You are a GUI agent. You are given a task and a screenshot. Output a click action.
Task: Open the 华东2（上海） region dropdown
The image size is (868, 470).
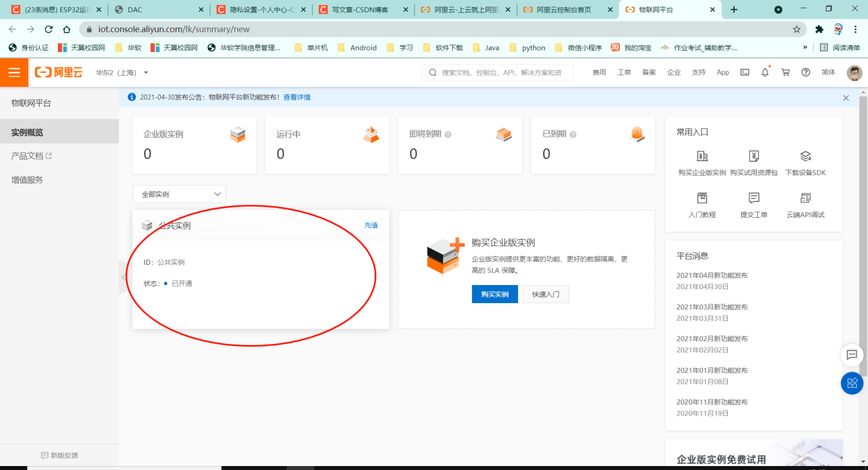(x=122, y=72)
